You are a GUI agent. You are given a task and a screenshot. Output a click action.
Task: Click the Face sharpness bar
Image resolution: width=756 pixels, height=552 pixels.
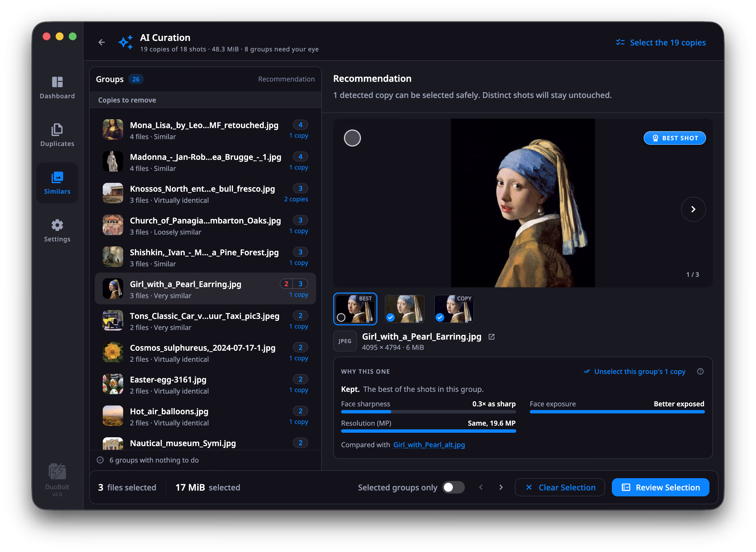tap(429, 412)
